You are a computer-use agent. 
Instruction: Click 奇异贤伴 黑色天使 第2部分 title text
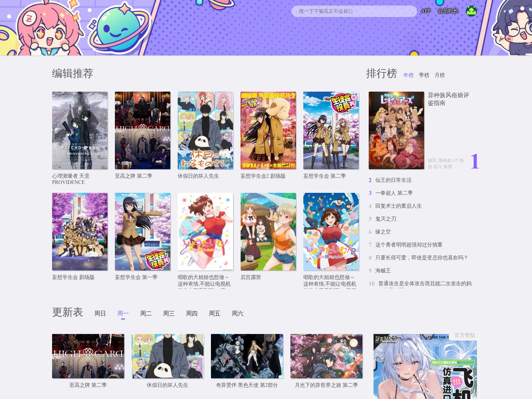pyautogui.click(x=247, y=385)
